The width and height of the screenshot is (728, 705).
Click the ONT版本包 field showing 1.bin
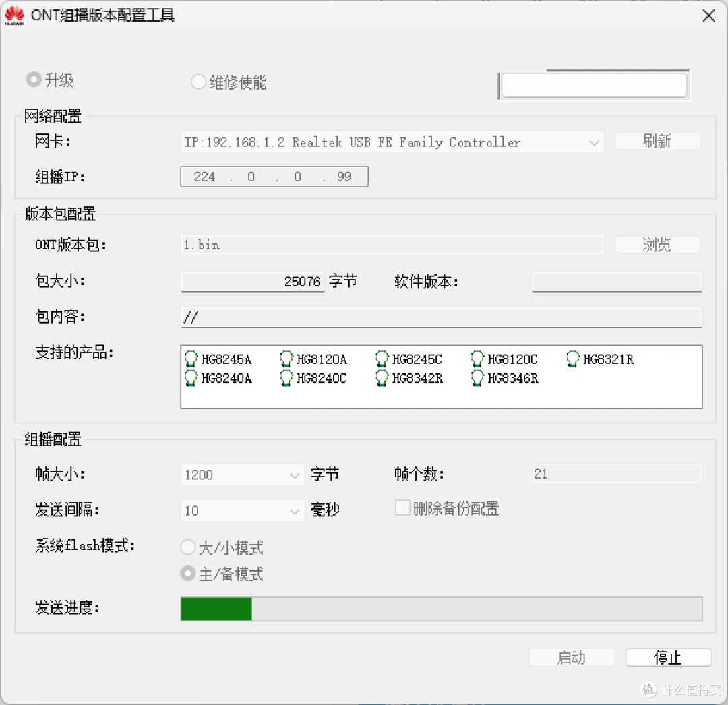click(x=392, y=245)
